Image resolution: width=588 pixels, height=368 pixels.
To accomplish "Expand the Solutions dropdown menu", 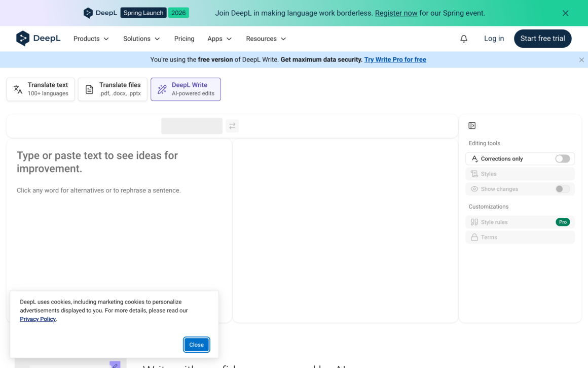I will 141,39.
